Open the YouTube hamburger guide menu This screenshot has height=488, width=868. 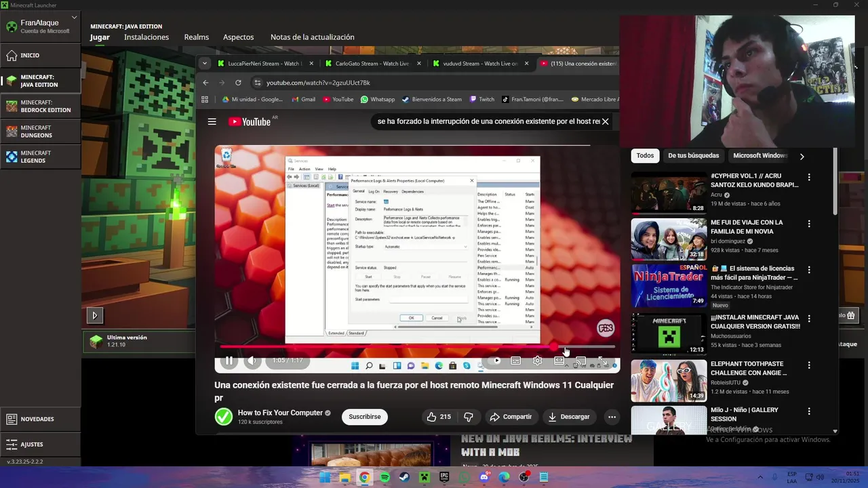(212, 121)
